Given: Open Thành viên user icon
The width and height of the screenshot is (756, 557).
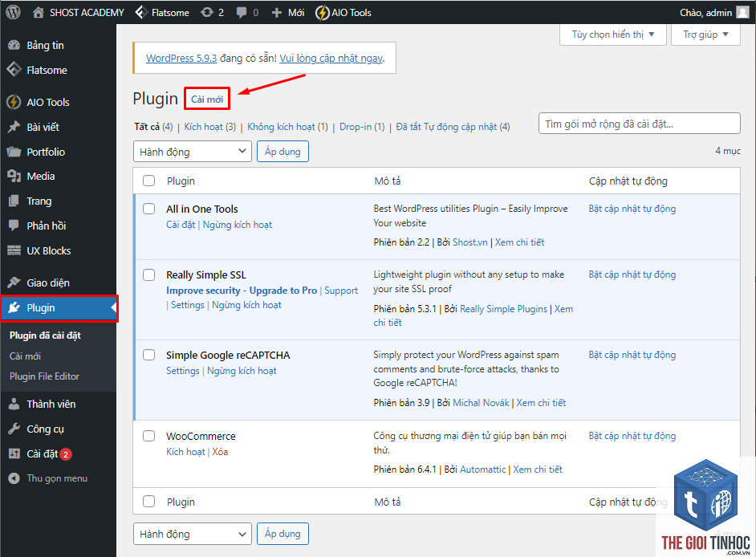Looking at the screenshot, I should tap(14, 404).
